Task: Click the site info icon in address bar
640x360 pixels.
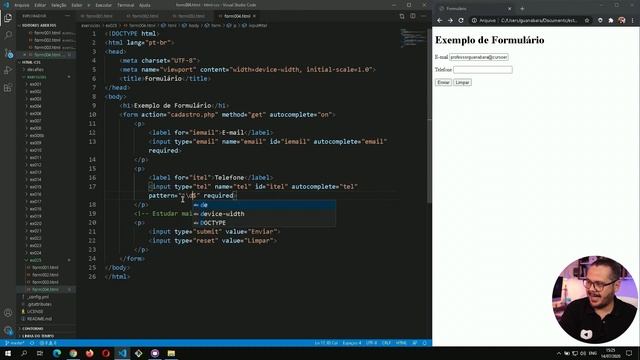Action: 474,20
